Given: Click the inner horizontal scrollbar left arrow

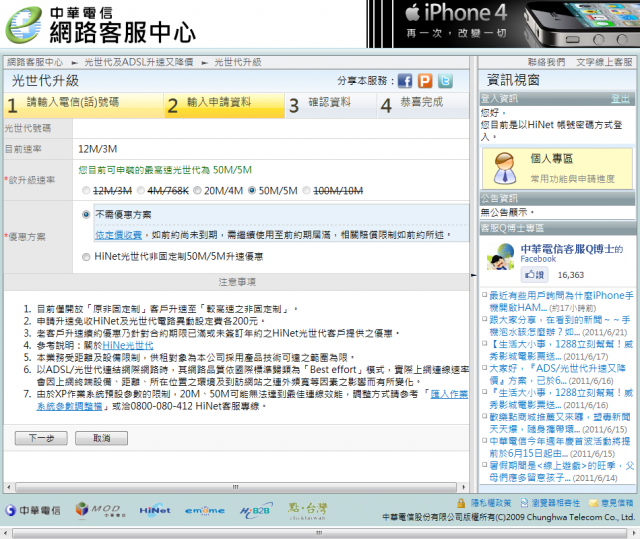Looking at the screenshot, I should coord(9,487).
